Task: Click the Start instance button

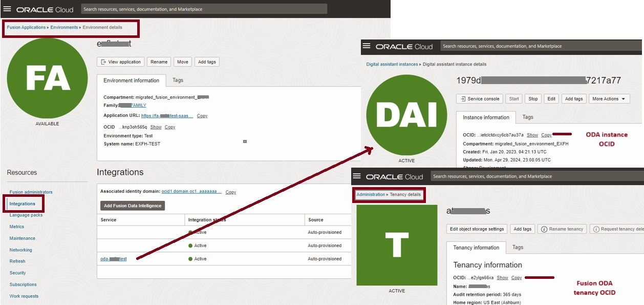Action: pyautogui.click(x=514, y=99)
